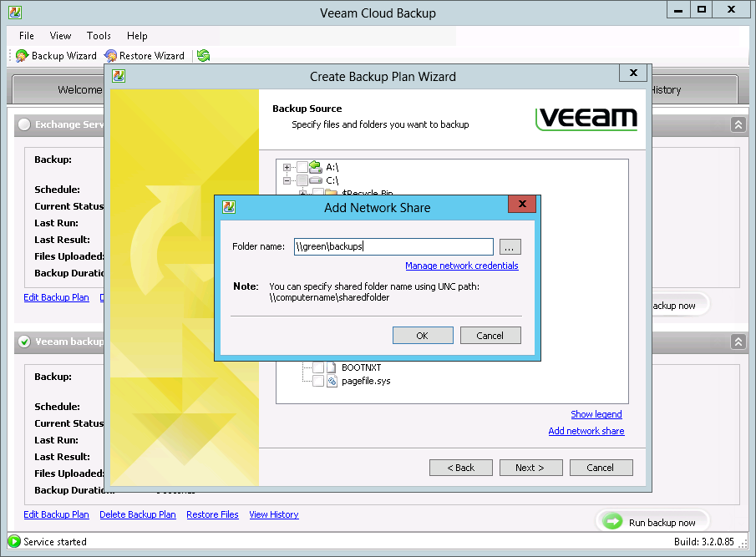Switch to the History tab
Image resolution: width=756 pixels, height=557 pixels.
(694, 89)
